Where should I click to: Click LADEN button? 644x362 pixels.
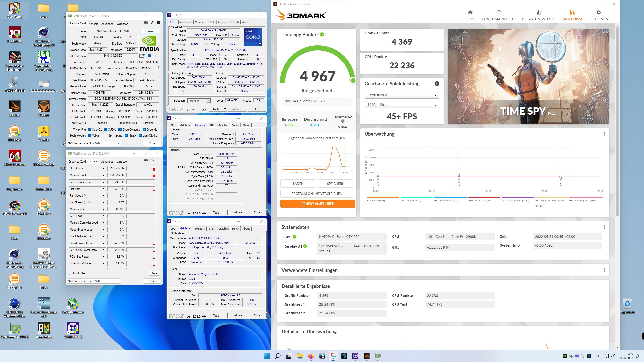click(x=298, y=184)
